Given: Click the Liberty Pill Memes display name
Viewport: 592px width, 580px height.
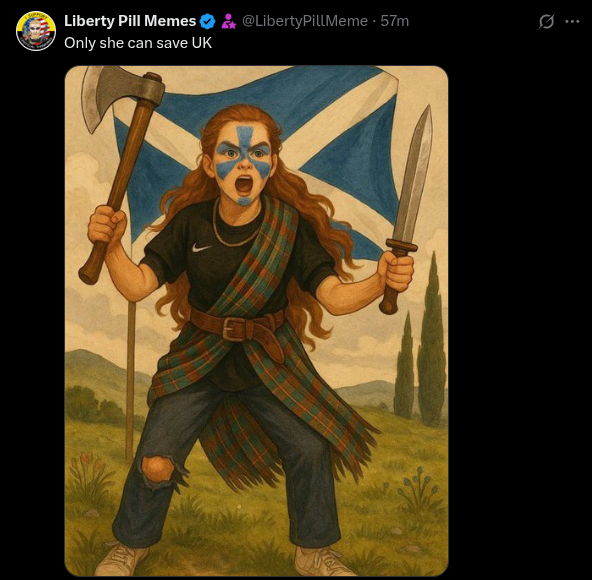Looking at the screenshot, I should (130, 21).
